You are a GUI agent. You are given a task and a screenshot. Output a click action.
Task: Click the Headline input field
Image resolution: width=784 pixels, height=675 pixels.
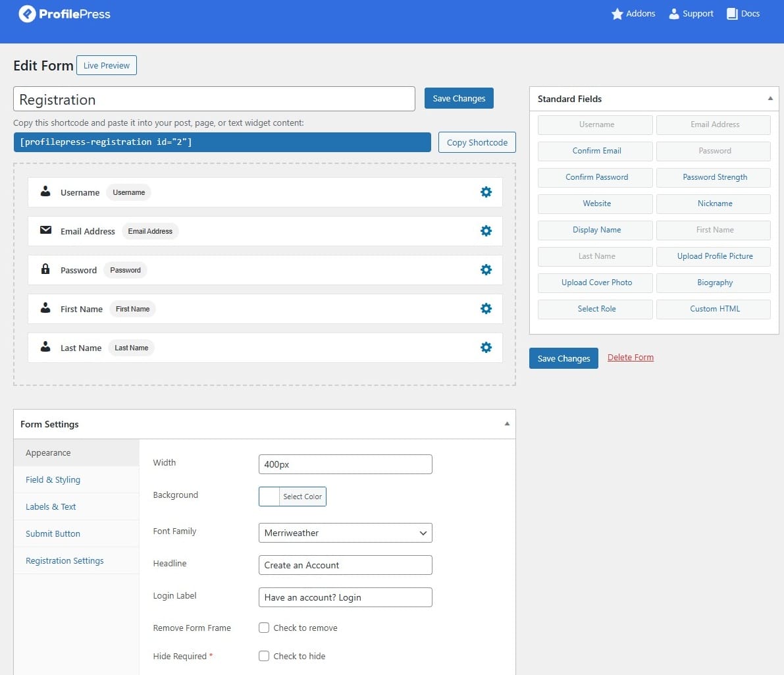(x=345, y=565)
